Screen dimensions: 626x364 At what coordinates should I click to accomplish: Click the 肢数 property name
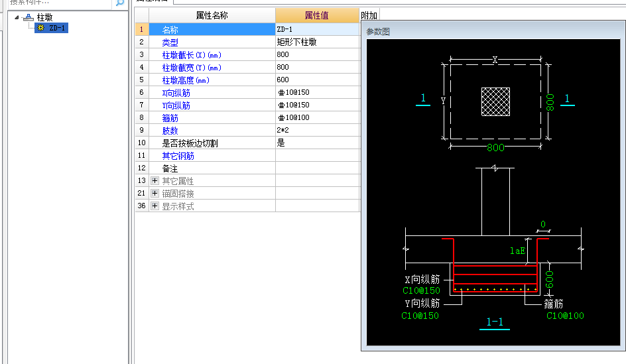(170, 131)
